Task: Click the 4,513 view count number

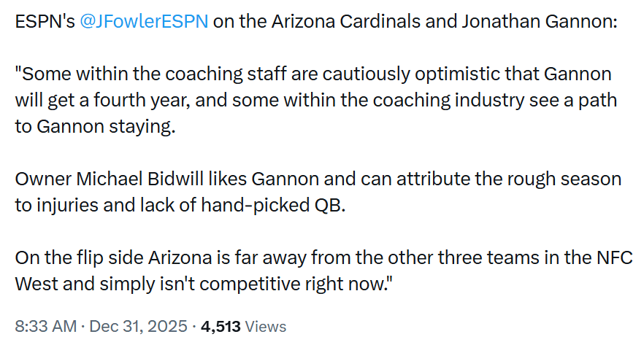Action: pyautogui.click(x=221, y=326)
